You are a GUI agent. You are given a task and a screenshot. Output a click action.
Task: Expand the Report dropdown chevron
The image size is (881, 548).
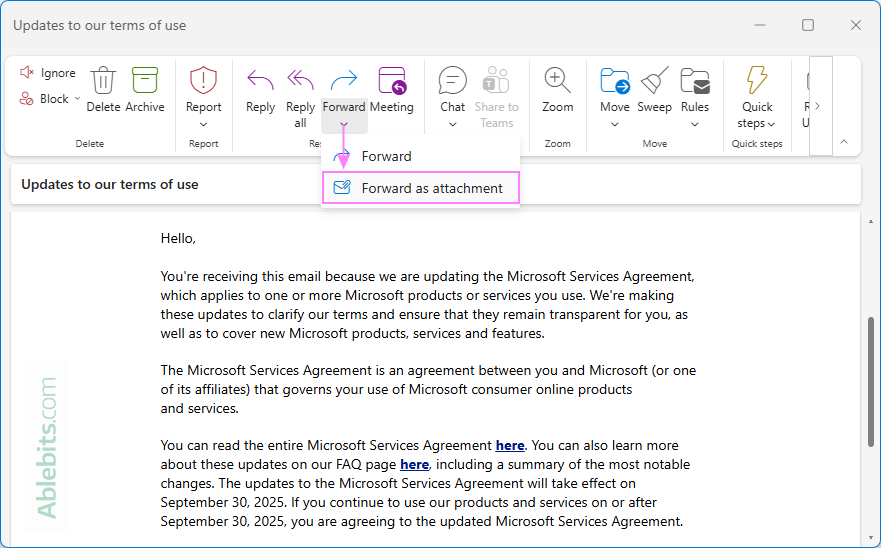click(x=203, y=124)
